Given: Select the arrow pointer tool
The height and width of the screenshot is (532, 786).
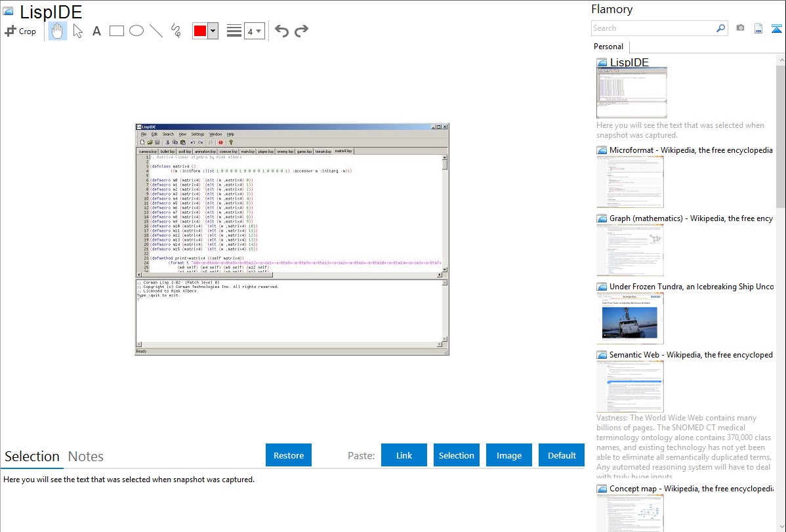Looking at the screenshot, I should (x=77, y=31).
